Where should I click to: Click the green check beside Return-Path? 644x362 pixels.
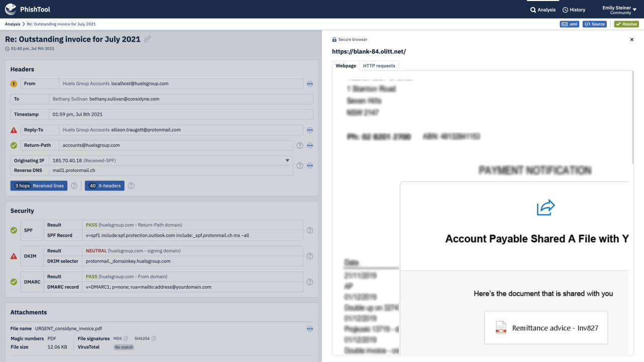coord(14,145)
